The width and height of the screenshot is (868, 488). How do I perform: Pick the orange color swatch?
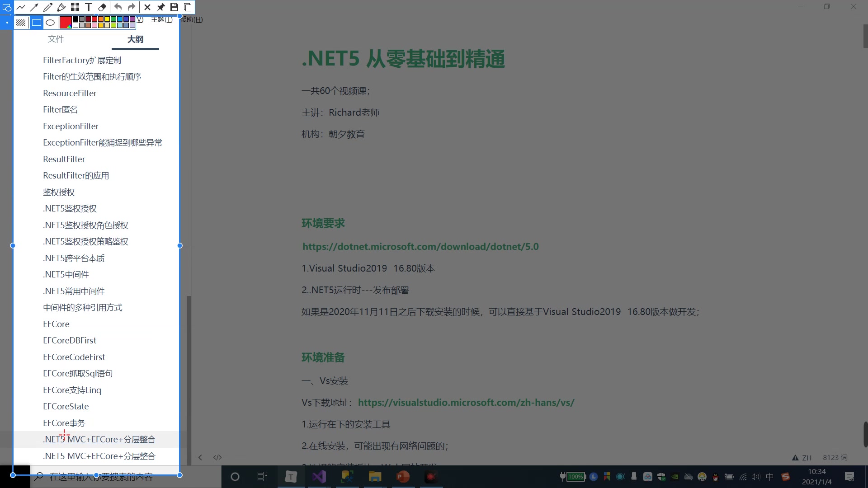pos(101,19)
